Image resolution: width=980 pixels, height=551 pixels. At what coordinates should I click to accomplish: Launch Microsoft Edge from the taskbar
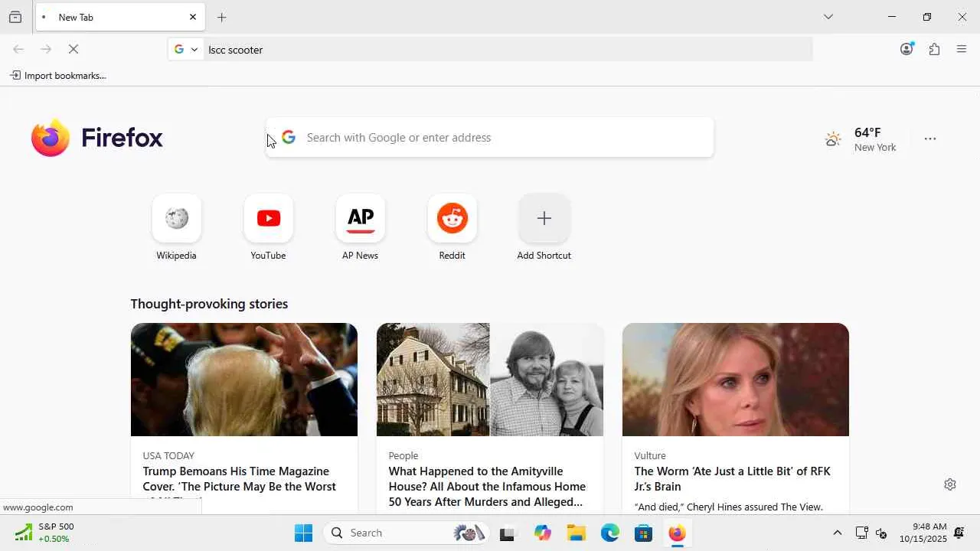(x=609, y=533)
